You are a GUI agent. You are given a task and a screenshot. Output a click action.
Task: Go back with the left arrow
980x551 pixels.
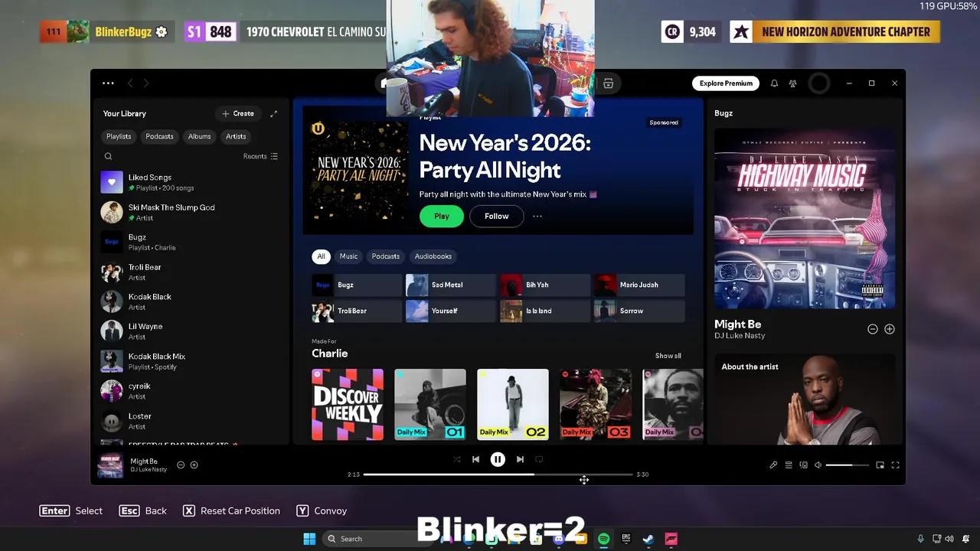(130, 83)
